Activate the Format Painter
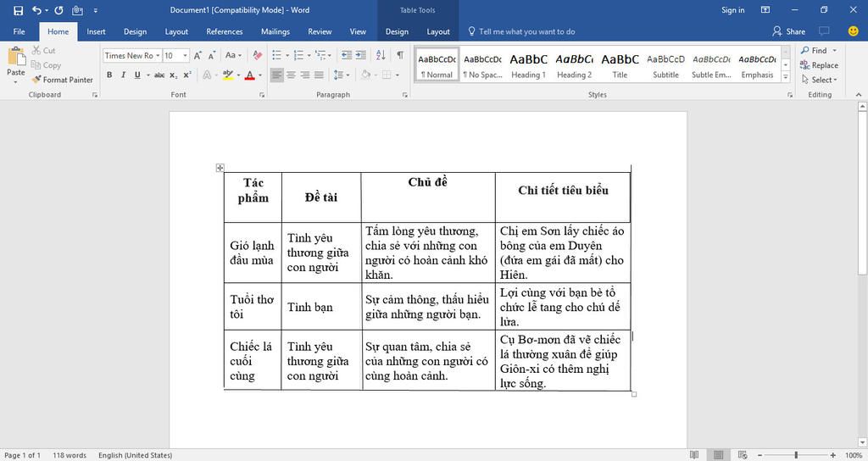 coord(62,80)
